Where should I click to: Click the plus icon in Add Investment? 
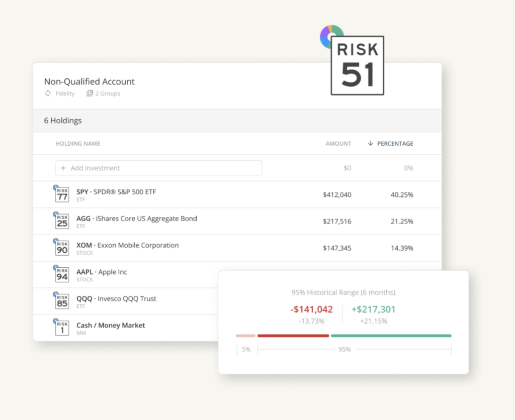[x=63, y=168]
